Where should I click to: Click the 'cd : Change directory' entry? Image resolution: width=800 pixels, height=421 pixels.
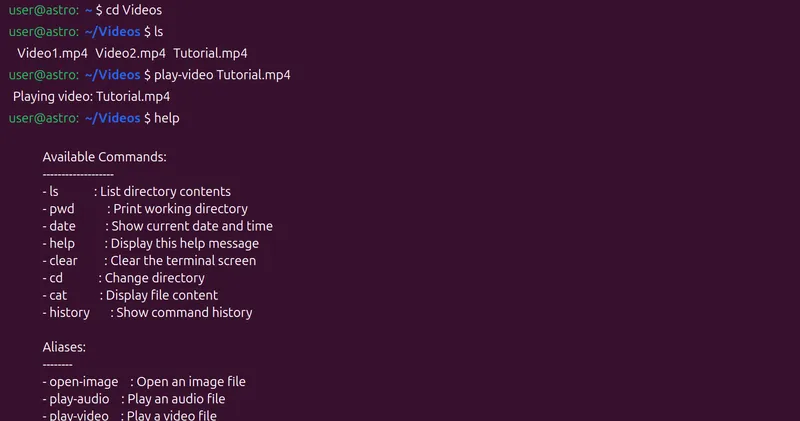(124, 278)
